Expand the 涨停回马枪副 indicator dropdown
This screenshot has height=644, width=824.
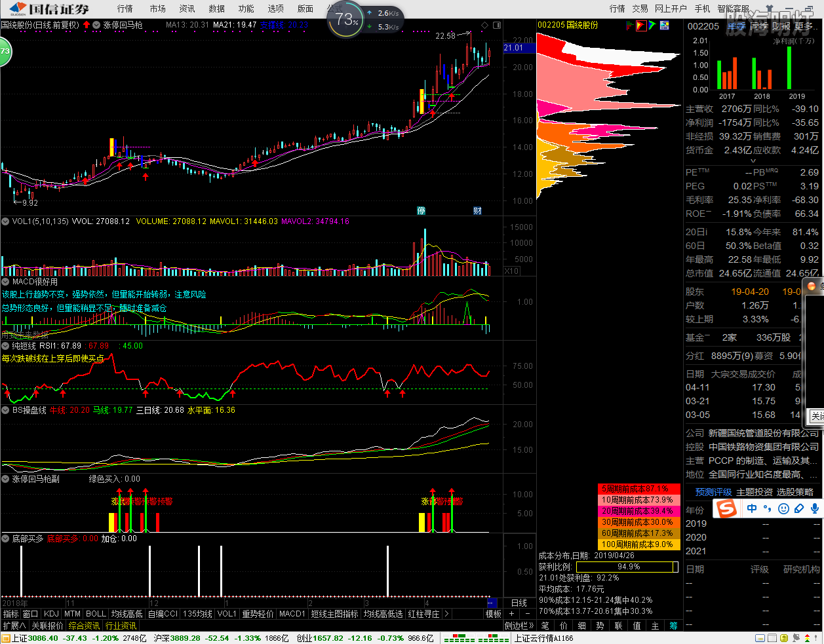(x=5, y=479)
